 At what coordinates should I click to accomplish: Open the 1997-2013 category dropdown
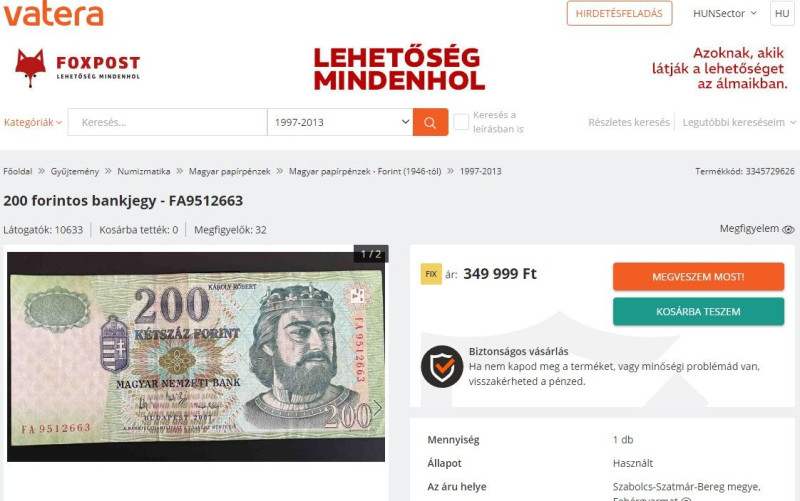340,122
